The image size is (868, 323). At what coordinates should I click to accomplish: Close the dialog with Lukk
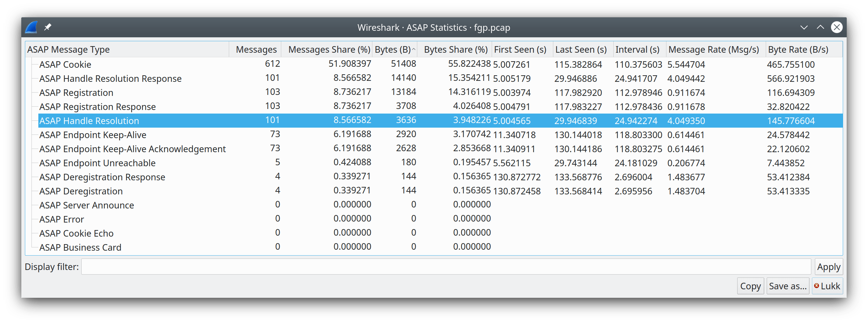pos(829,286)
